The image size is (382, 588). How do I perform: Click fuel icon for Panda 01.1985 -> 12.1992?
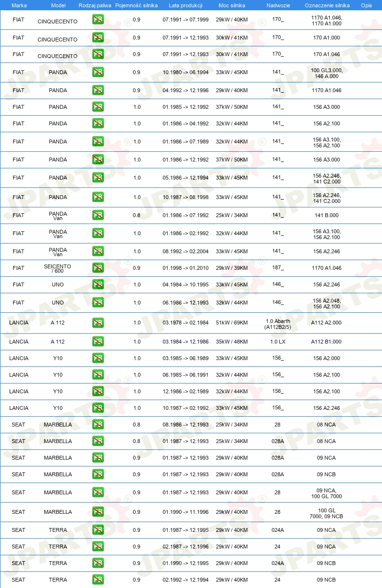click(x=98, y=107)
